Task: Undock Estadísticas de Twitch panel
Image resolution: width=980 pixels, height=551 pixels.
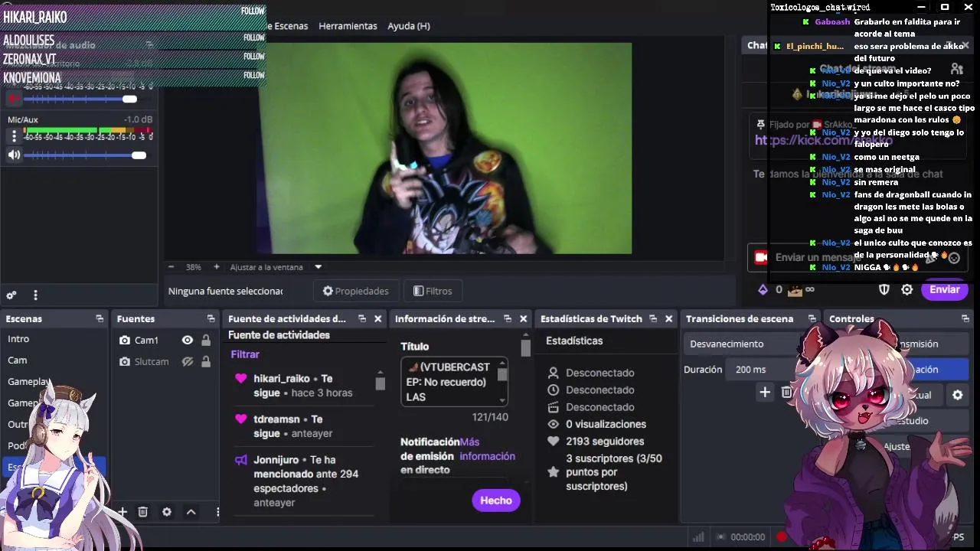Action: (652, 319)
